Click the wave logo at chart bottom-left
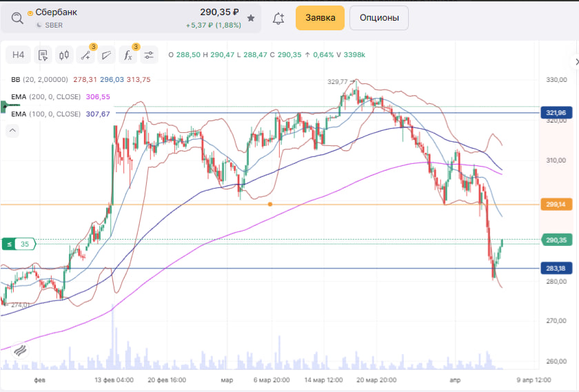The width and height of the screenshot is (579, 392). 19,349
